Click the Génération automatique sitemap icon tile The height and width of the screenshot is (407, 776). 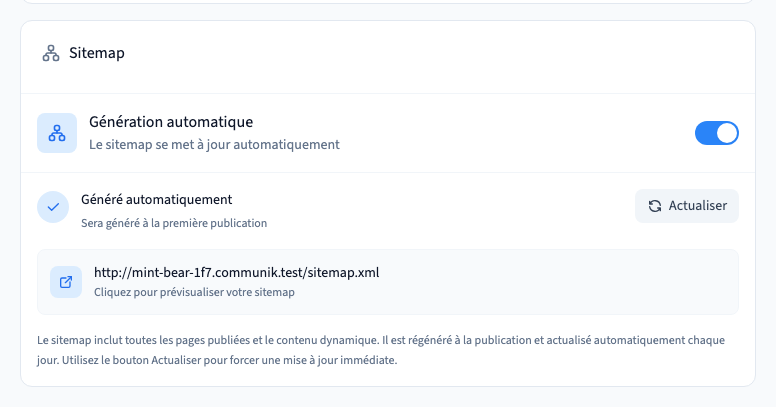tap(57, 133)
